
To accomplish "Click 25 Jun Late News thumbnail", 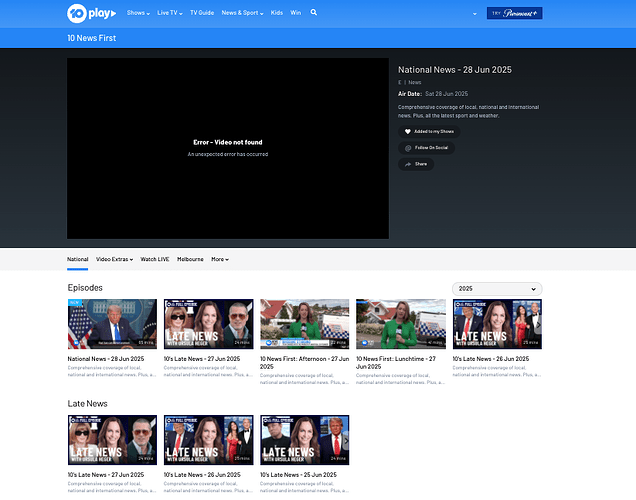I will (x=305, y=440).
